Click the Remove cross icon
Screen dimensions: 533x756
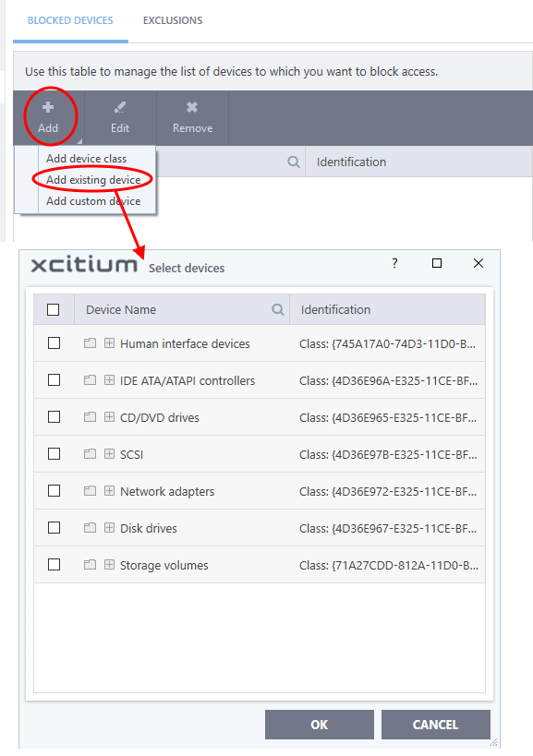point(192,107)
